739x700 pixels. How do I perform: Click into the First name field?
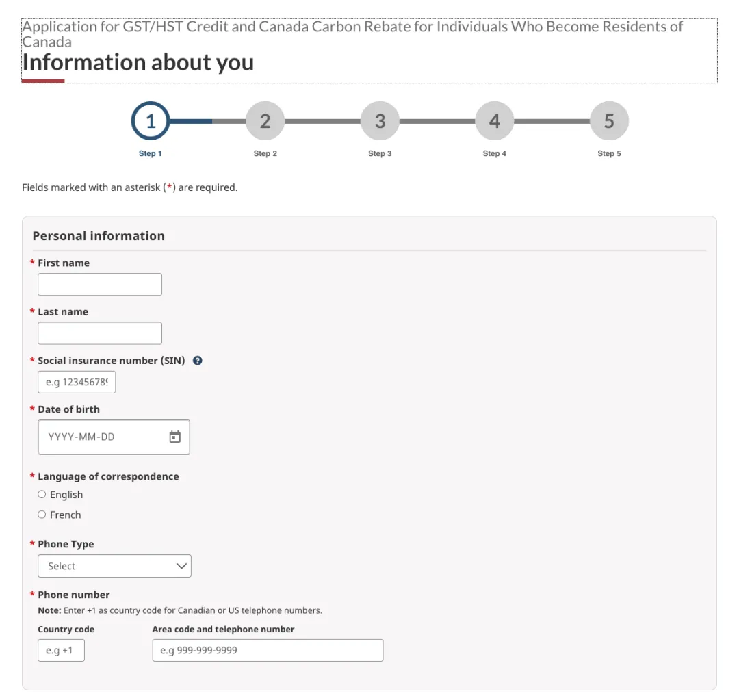100,285
